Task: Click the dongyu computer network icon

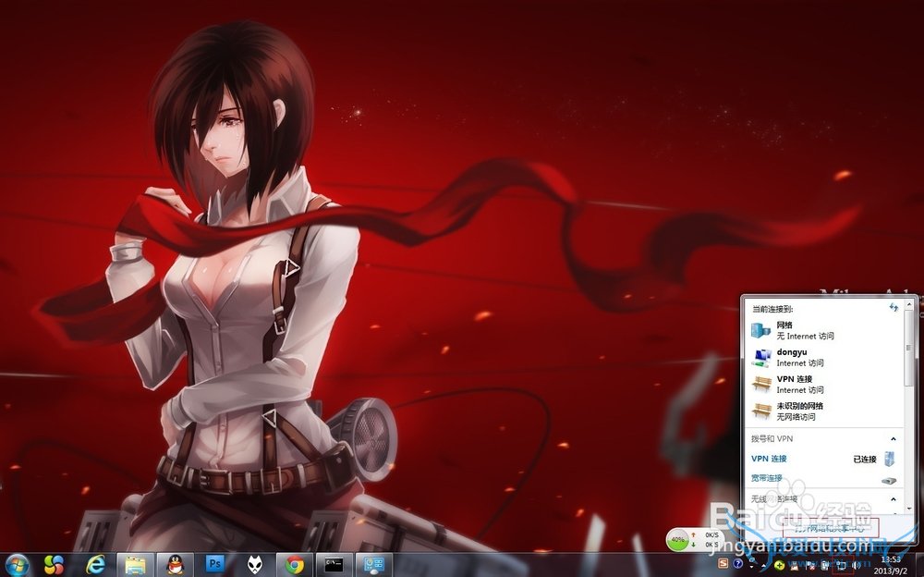Action: (x=761, y=358)
